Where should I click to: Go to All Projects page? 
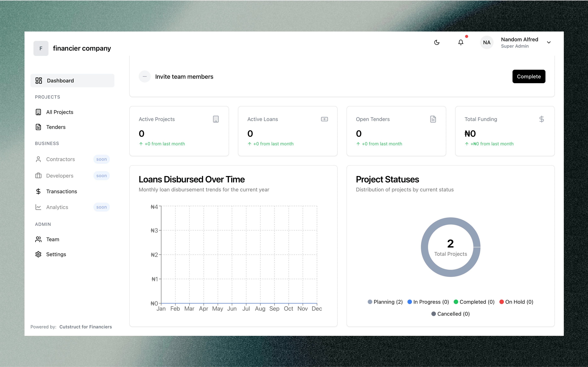pos(59,112)
